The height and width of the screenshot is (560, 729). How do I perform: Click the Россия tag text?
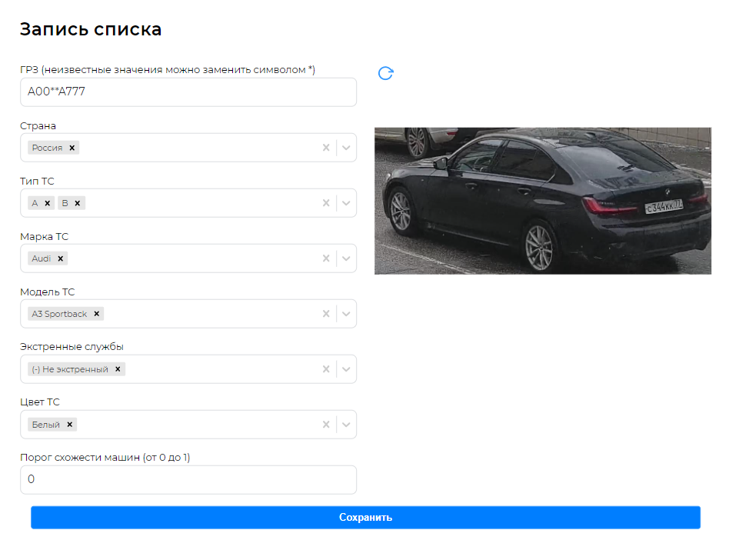(47, 148)
